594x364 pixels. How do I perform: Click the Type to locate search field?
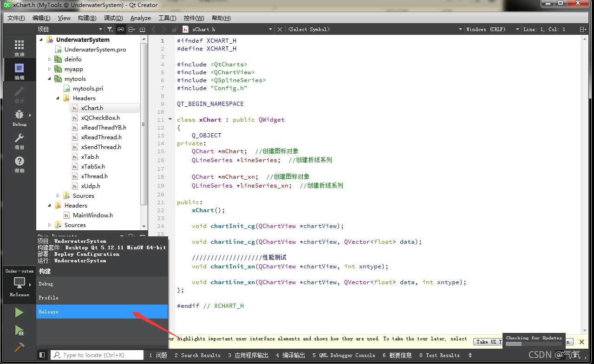click(97, 355)
